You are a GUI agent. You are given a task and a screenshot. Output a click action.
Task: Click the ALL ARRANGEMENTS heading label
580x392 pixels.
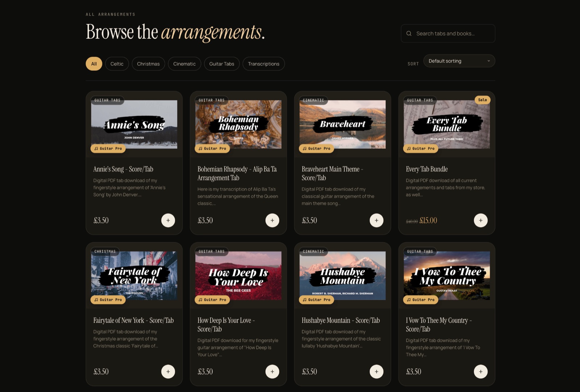111,15
